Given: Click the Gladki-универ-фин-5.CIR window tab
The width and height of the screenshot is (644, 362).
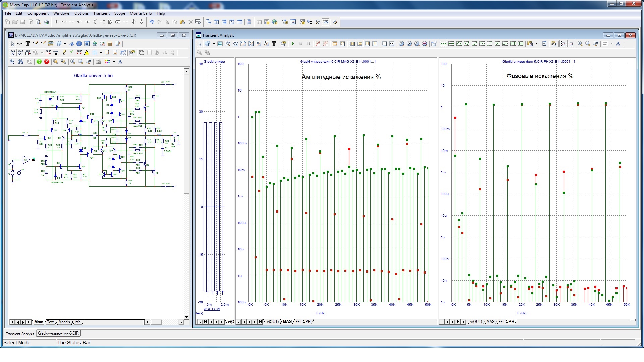Looking at the screenshot, I should (x=58, y=333).
